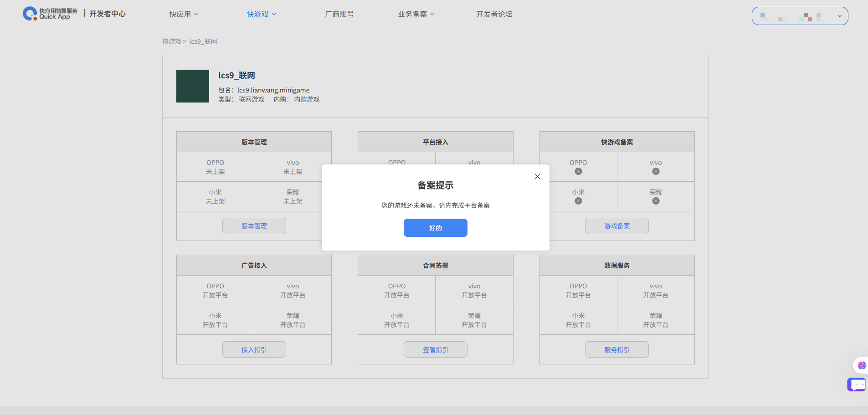868x415 pixels.
Task: Click the 游戏备案 button
Action: click(x=616, y=226)
